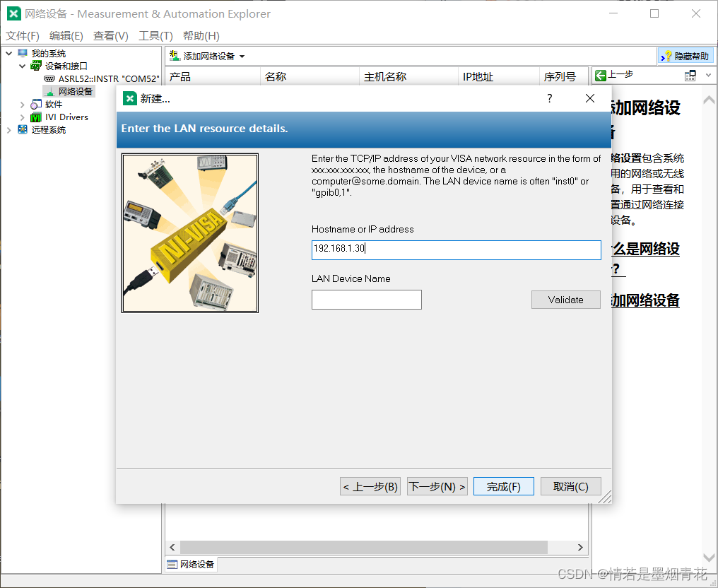The height and width of the screenshot is (588, 718).
Task: Click the 添加网络设备 toolbar icon
Action: coord(174,56)
